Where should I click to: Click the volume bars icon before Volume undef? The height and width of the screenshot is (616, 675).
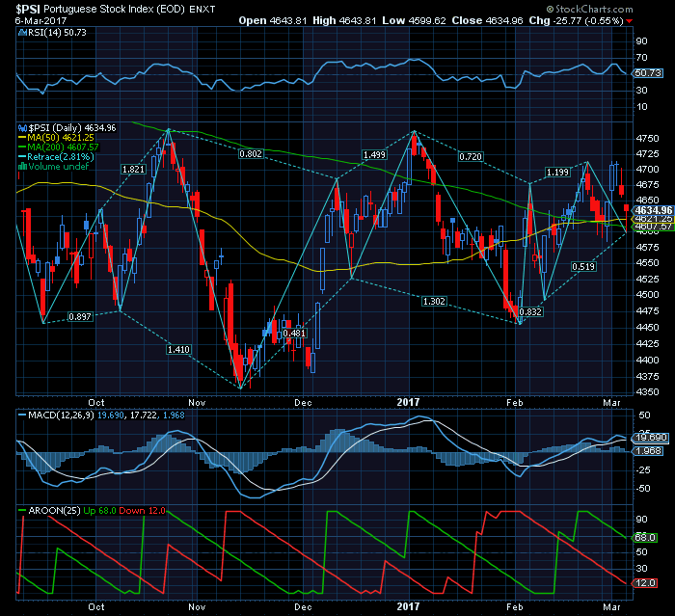tap(22, 166)
